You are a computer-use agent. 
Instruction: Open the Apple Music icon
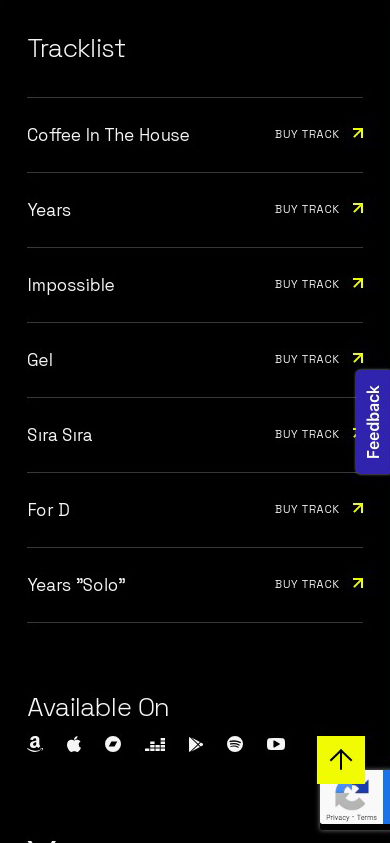(x=74, y=744)
